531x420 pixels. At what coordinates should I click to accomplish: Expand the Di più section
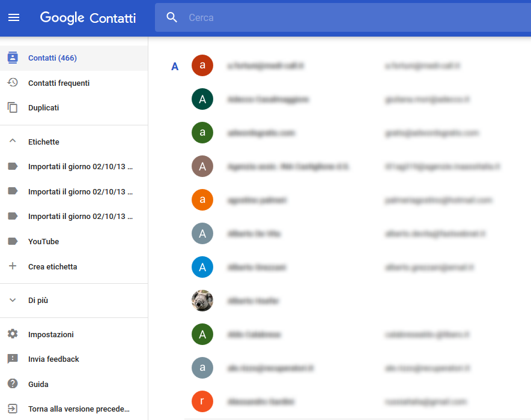13,300
